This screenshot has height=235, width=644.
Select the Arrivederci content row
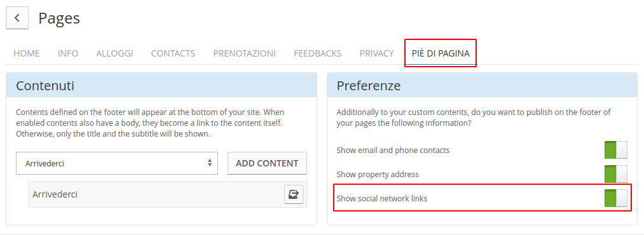[x=168, y=194]
